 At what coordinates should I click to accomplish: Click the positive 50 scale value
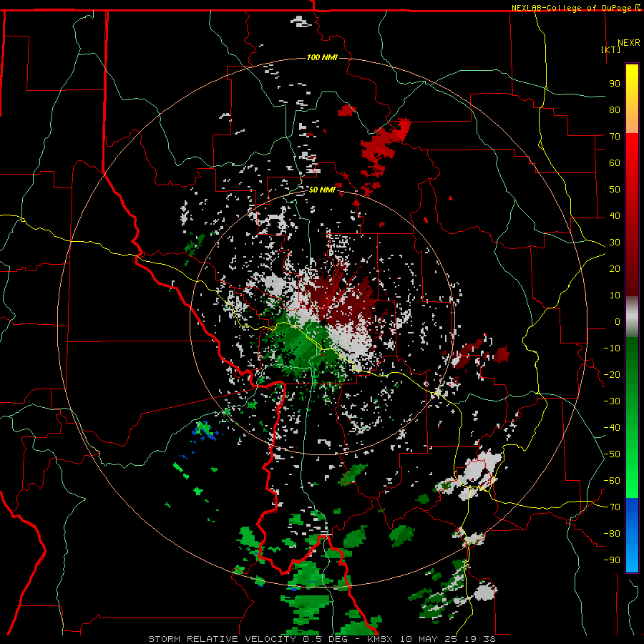615,190
